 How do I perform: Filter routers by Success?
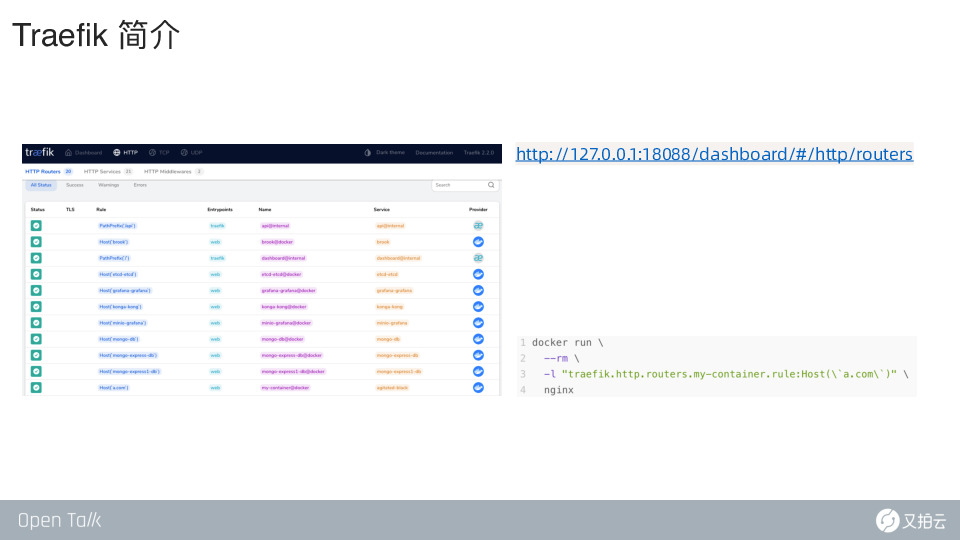pos(75,185)
